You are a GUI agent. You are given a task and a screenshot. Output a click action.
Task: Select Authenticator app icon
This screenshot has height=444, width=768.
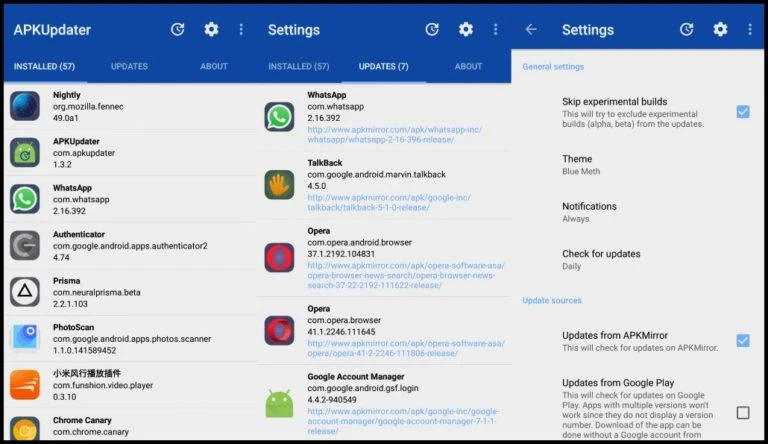coord(24,245)
